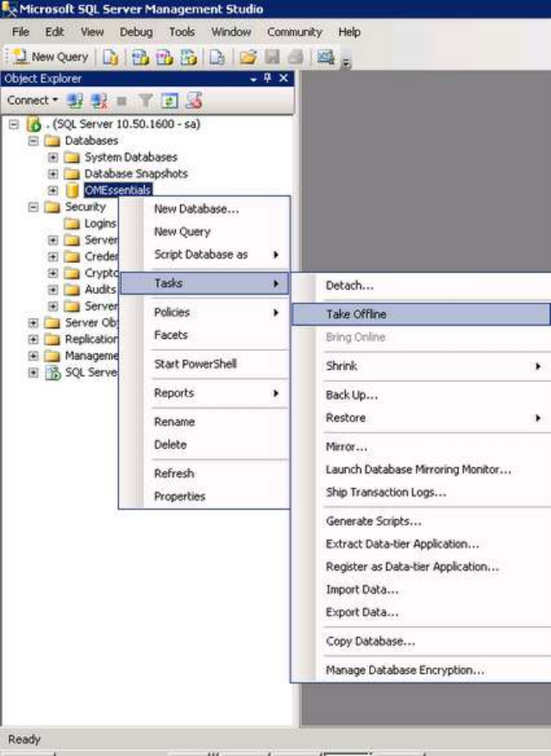Open the View menu
Image resolution: width=551 pixels, height=756 pixels.
tap(91, 32)
